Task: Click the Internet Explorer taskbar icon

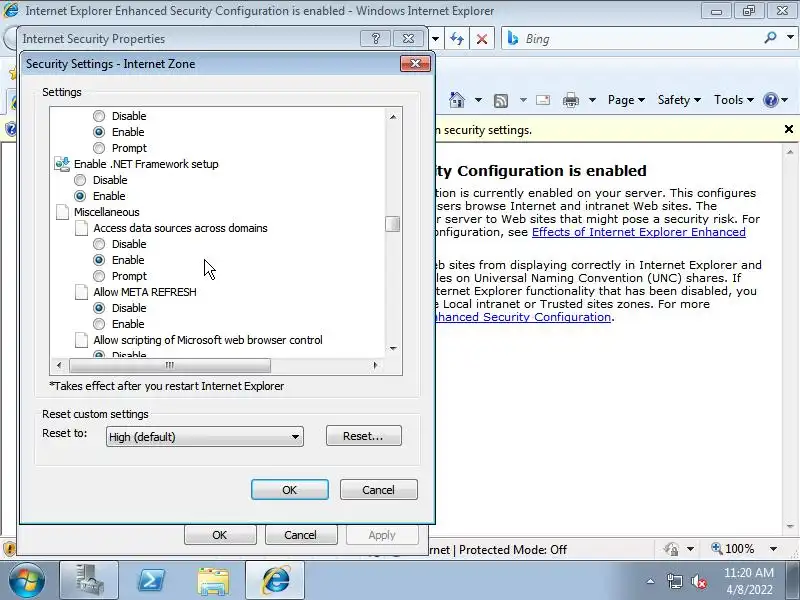Action: click(276, 580)
